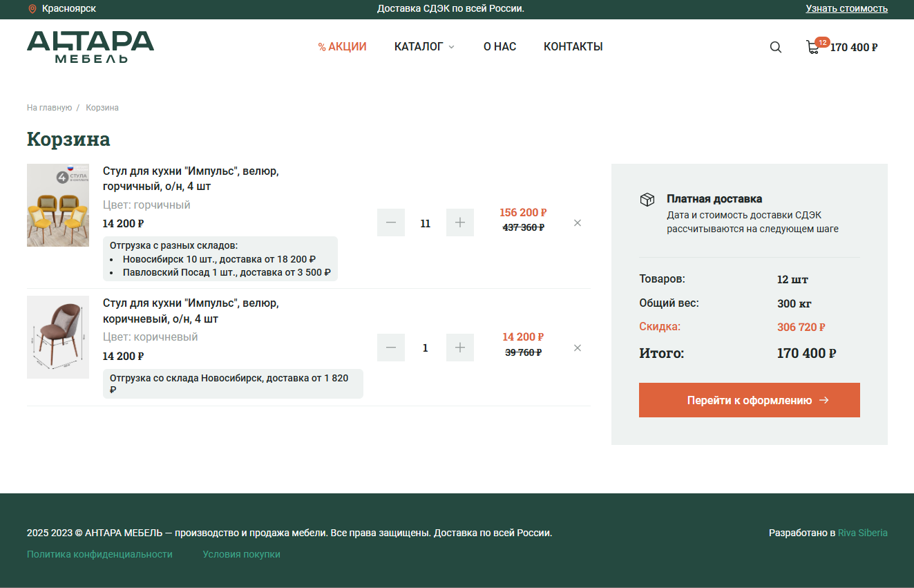914x588 pixels.
Task: Open the mustard chairs product thumbnail
Action: (x=58, y=205)
